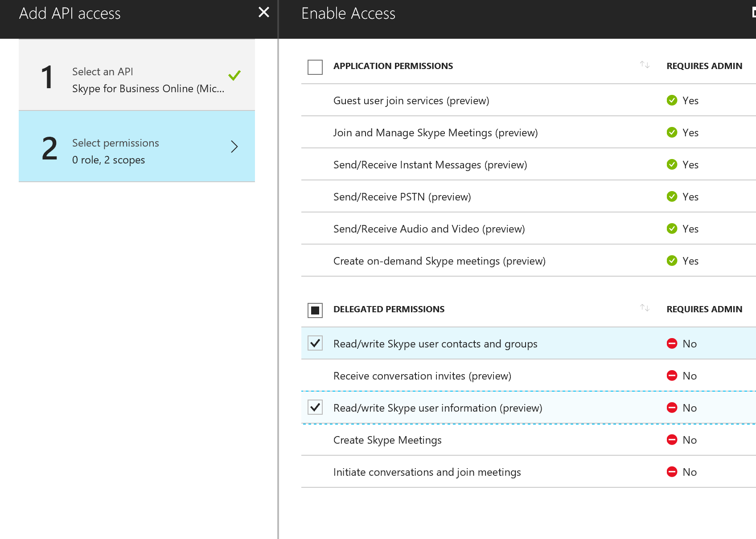Click APPLICATION PERMISSIONS column header

tap(393, 66)
